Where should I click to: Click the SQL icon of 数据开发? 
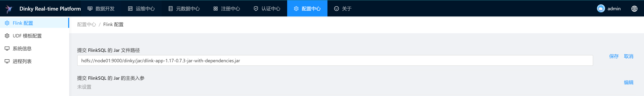coord(90,9)
